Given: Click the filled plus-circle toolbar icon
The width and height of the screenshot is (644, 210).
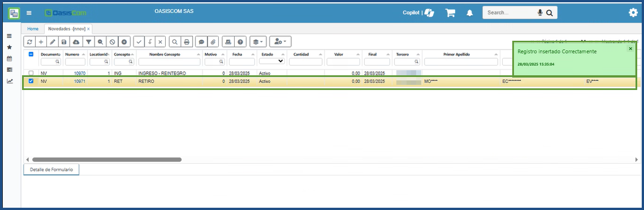Looking at the screenshot, I should pos(124,42).
